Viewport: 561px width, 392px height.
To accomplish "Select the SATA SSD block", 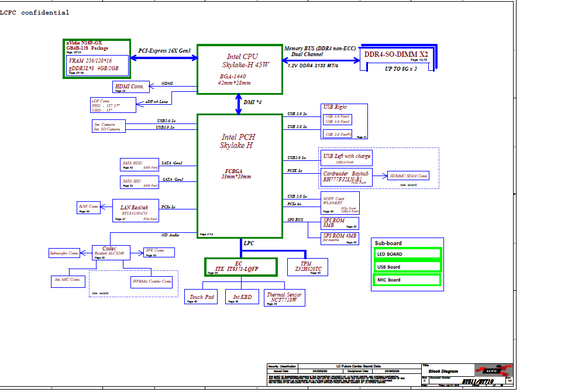I will point(140,182).
